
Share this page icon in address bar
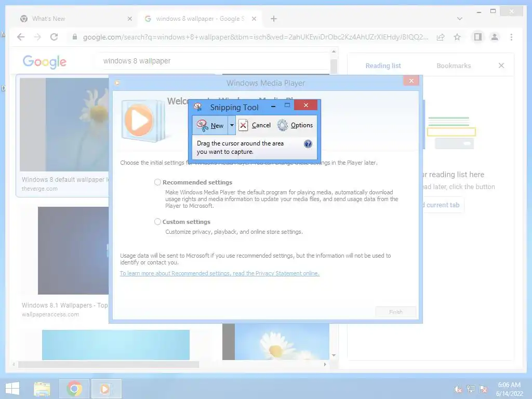(441, 37)
